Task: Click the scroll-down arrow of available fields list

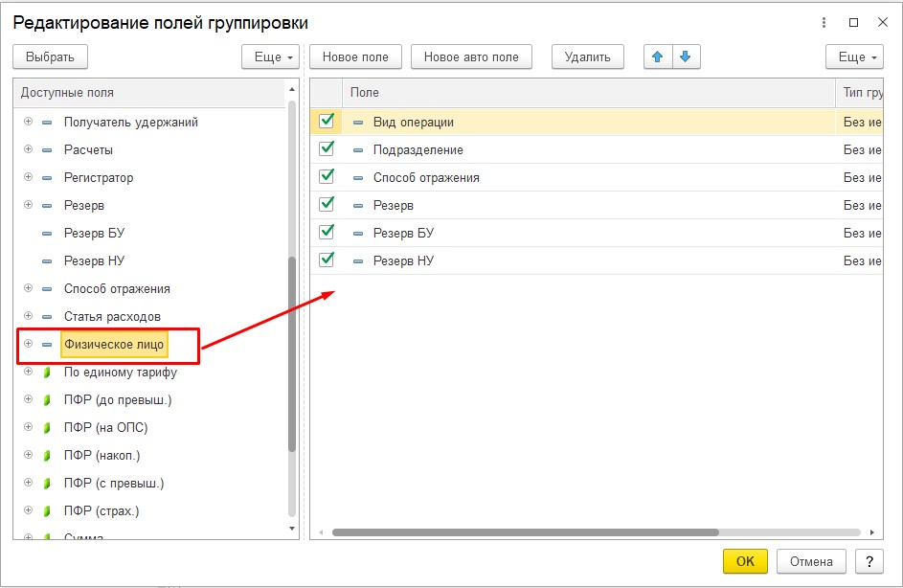Action: (292, 529)
